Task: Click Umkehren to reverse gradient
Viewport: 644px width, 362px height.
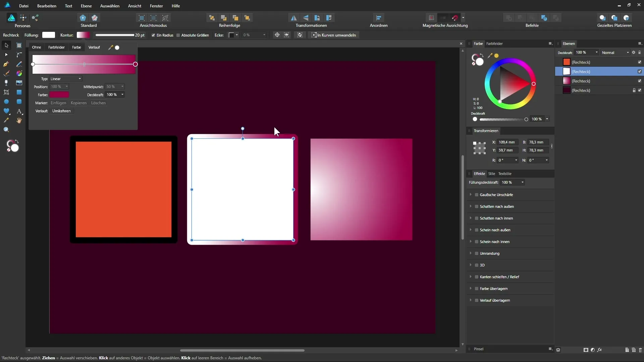Action: (x=62, y=111)
